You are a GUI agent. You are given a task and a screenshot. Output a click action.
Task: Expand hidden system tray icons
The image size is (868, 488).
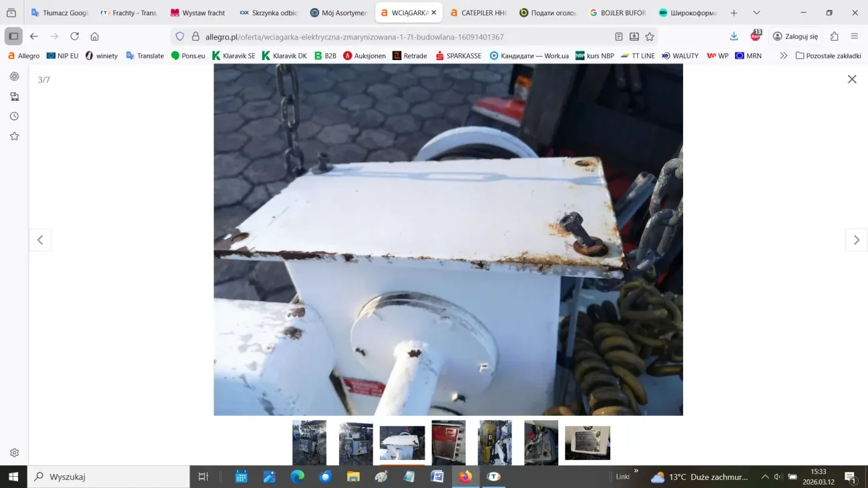pos(765,477)
